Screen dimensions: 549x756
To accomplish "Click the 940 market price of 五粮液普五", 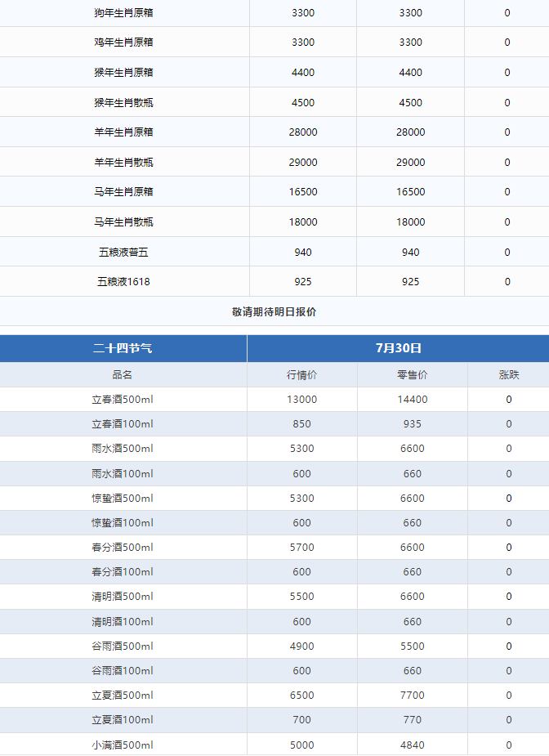I will pyautogui.click(x=303, y=253).
